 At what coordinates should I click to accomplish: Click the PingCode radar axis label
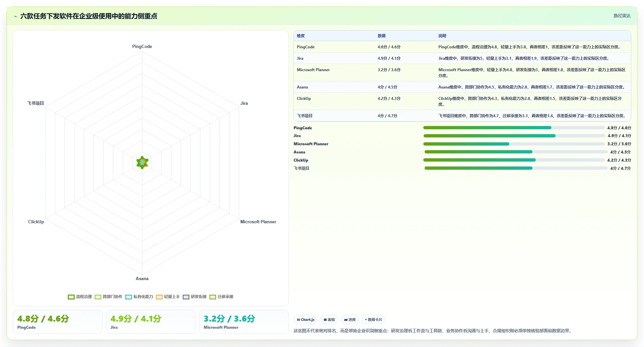coord(142,46)
